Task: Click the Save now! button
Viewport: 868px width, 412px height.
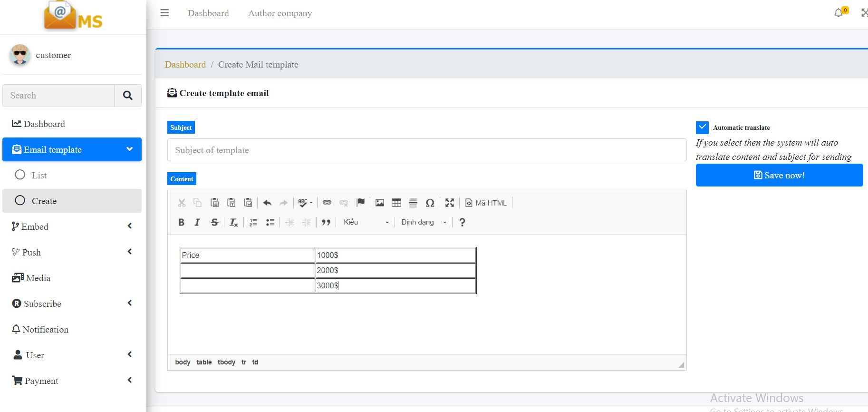Action: 779,175
